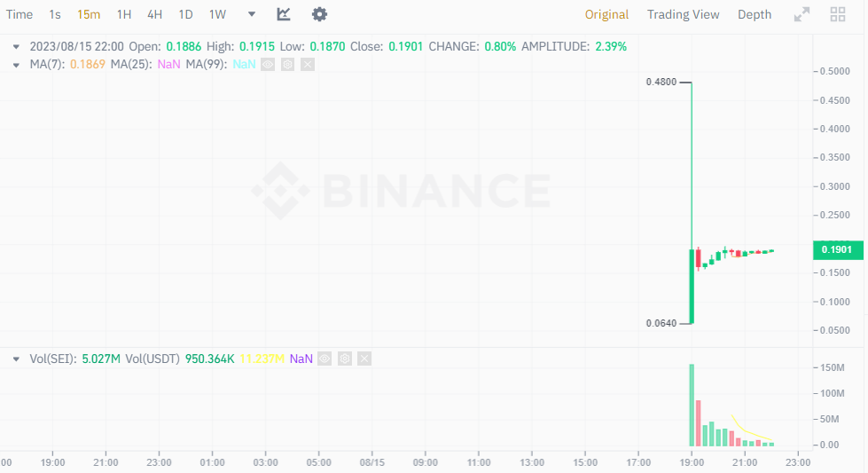Click the 0.0640 low price marker
This screenshot has width=868, height=473.
661,323
